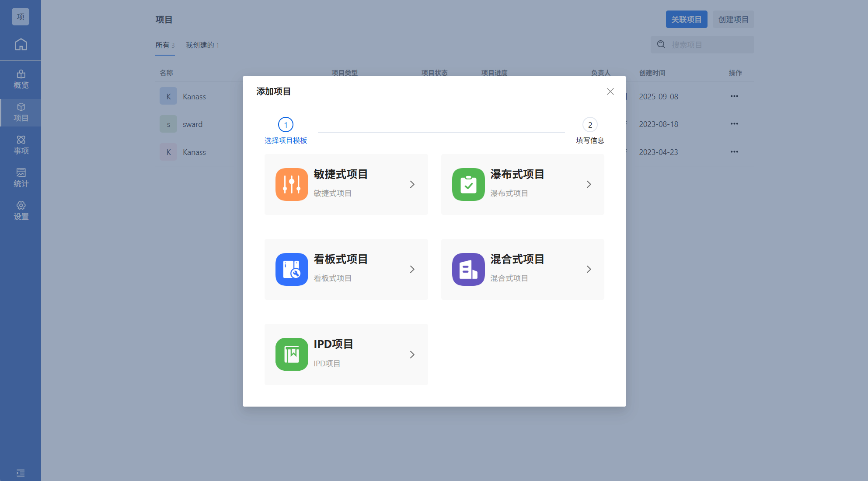Open 概览 overview in the sidebar
The width and height of the screenshot is (868, 481).
[21, 80]
